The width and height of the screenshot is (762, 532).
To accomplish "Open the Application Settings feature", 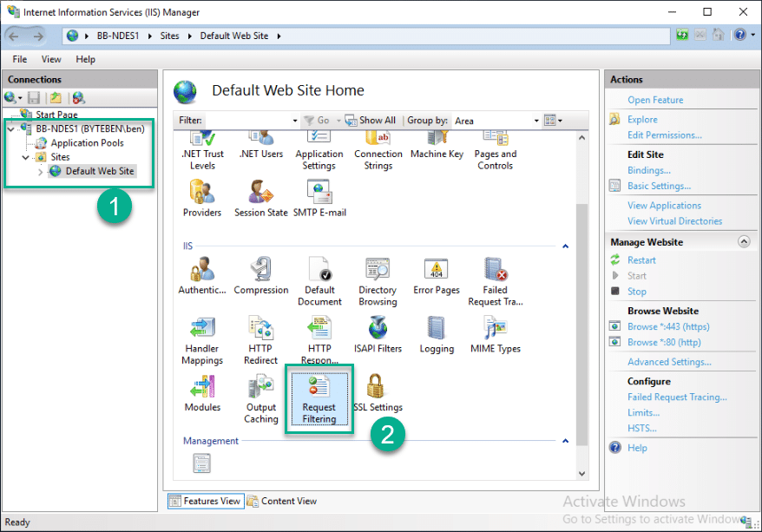I will (319, 151).
